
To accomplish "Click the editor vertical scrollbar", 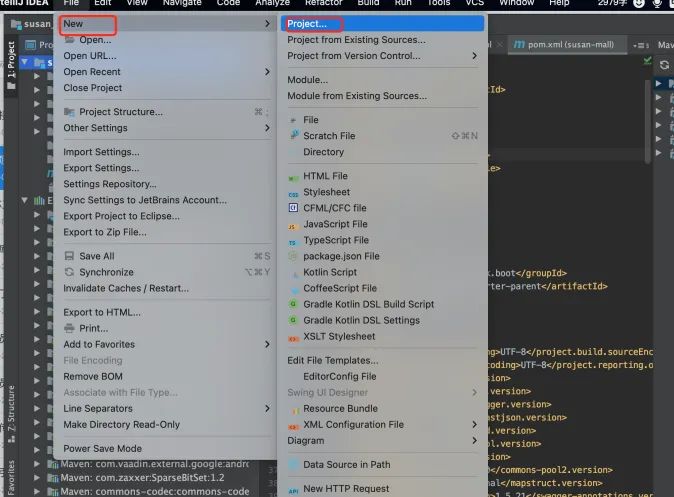I will tap(648, 120).
